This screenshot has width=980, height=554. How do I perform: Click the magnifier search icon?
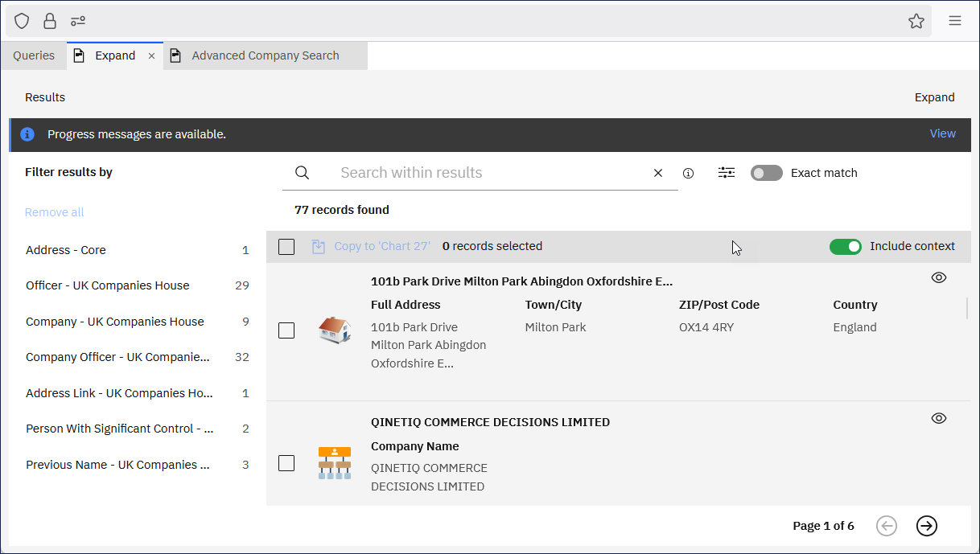[x=303, y=173]
